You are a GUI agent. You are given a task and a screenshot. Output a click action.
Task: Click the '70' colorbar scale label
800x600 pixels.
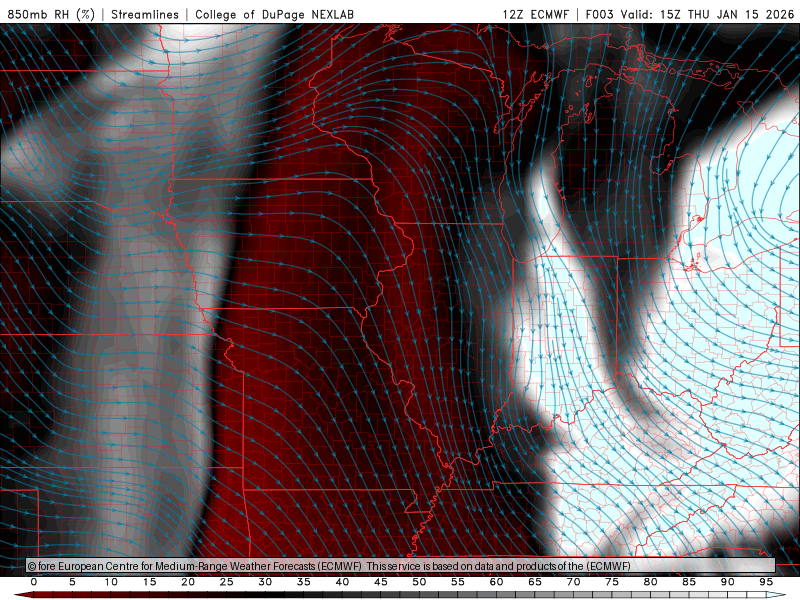[x=573, y=582]
